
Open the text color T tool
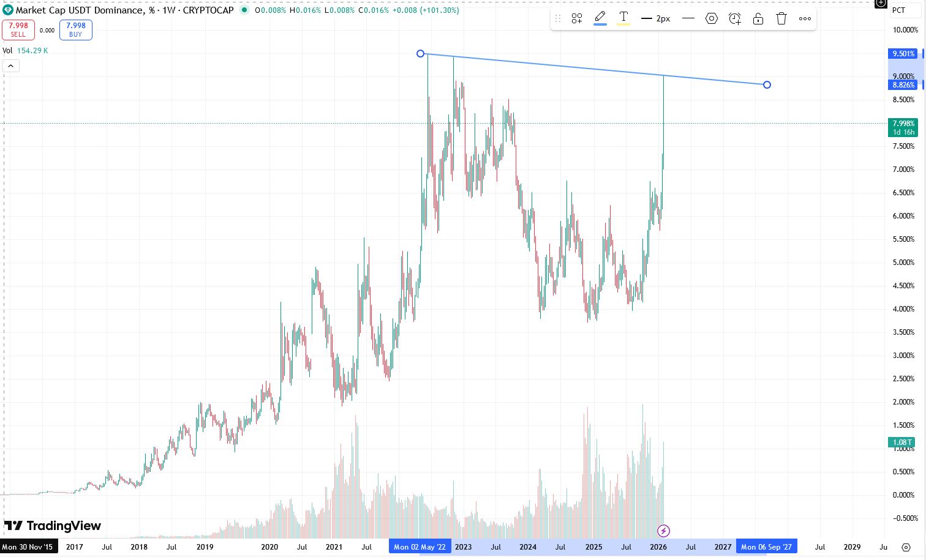(x=623, y=18)
